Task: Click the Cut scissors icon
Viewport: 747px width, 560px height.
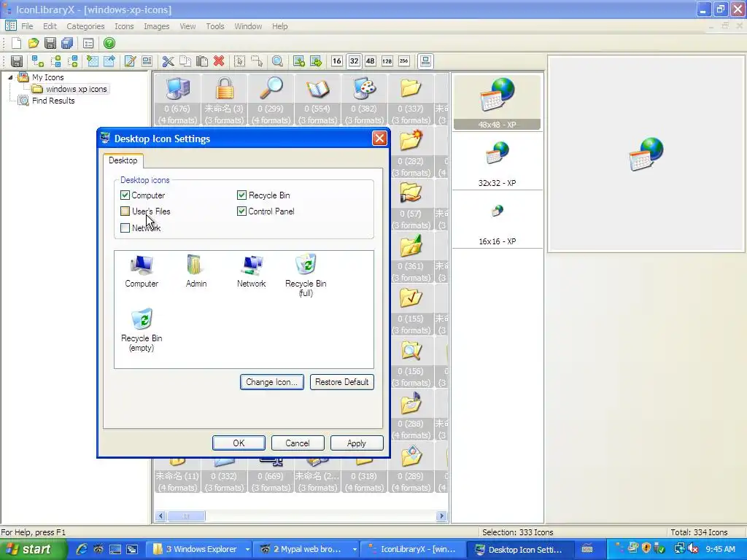Action: coord(169,61)
